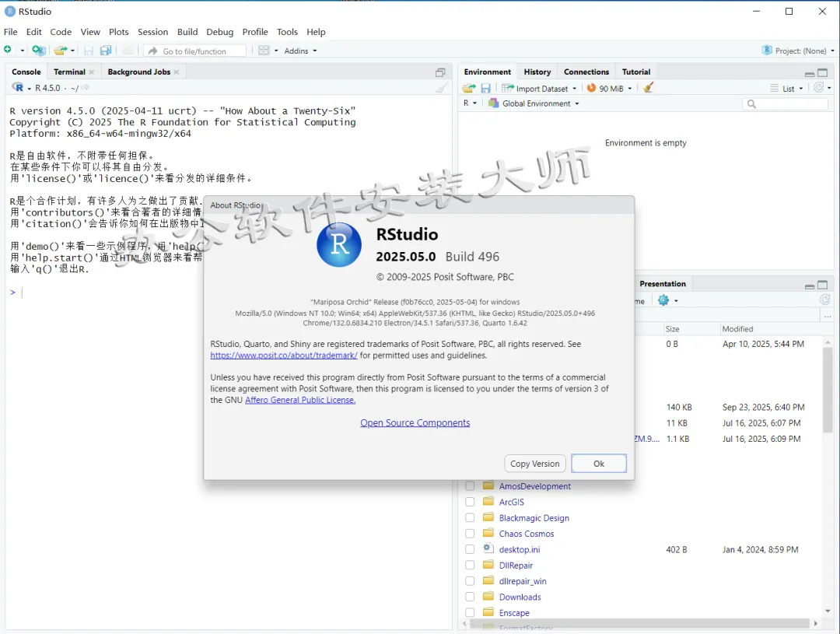Click the Create a Project icon
840x634 pixels.
(38, 51)
